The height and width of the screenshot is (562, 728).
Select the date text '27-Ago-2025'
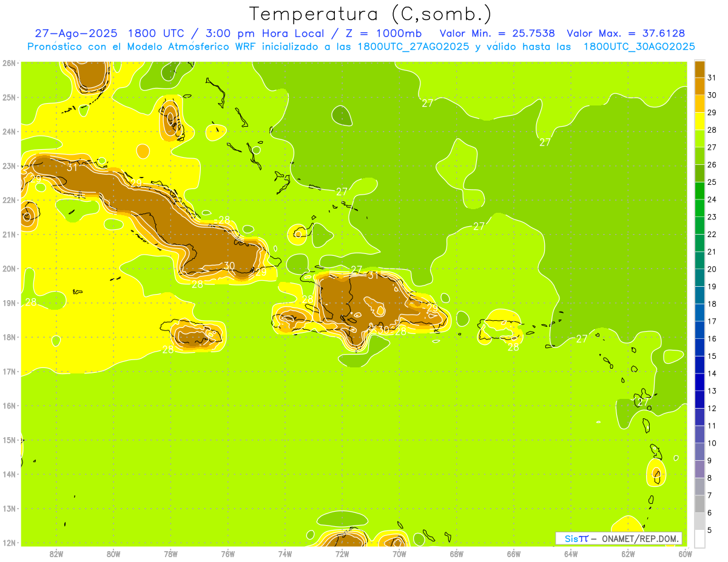coord(76,33)
